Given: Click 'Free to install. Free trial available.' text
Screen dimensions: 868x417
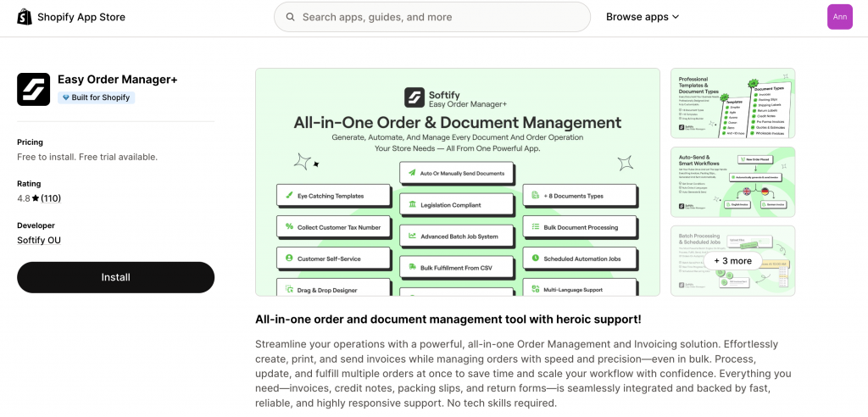Looking at the screenshot, I should [x=87, y=158].
